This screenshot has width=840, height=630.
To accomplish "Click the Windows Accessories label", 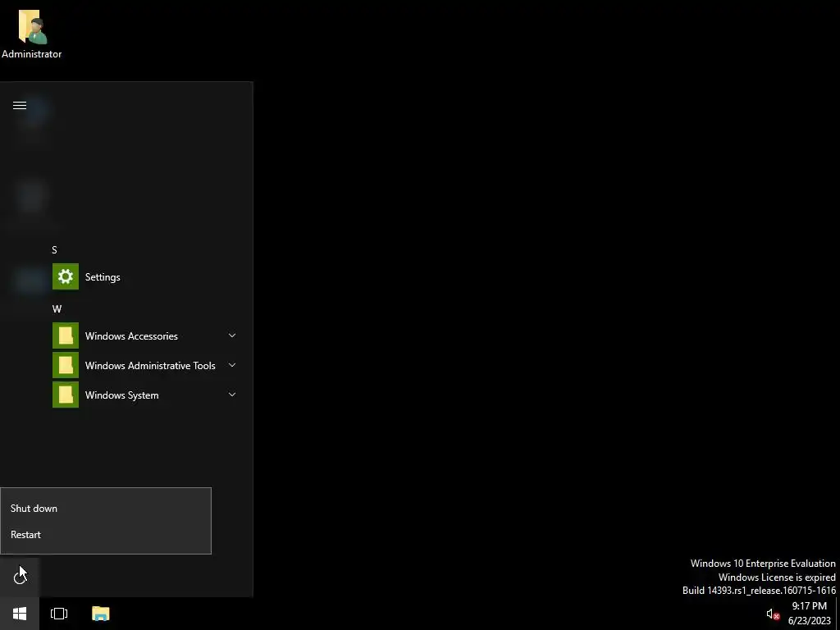I will 131,336.
